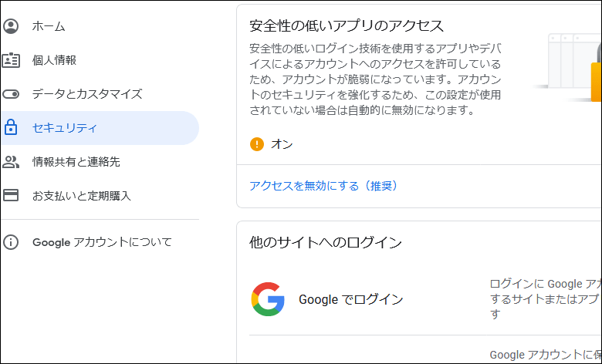This screenshot has height=364, width=602.
Task: Open 情報共有と連絡先 text in the sidebar
Action: click(x=76, y=162)
